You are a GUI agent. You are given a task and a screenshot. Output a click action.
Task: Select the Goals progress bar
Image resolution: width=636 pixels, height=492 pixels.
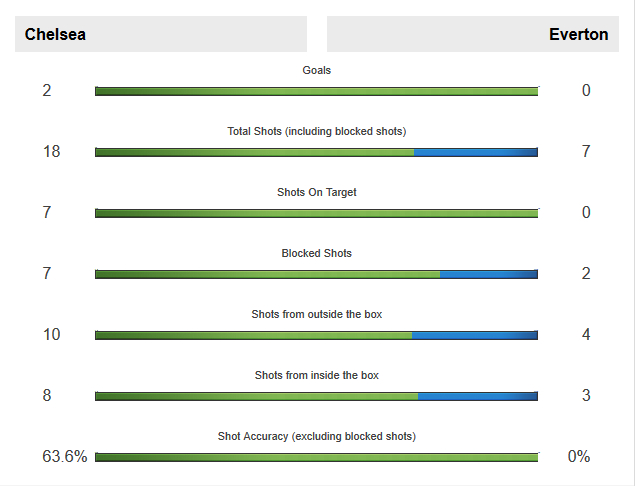[316, 91]
